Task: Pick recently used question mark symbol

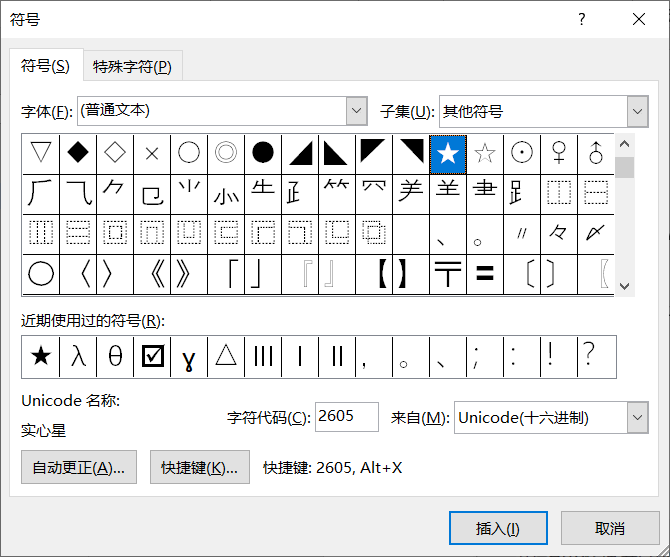Action: click(x=597, y=357)
